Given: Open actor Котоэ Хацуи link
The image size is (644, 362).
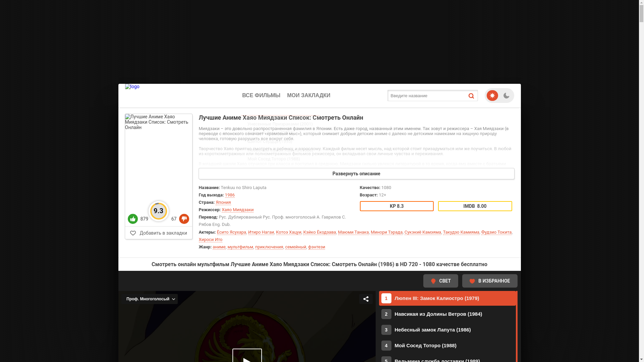Looking at the screenshot, I should (x=288, y=232).
